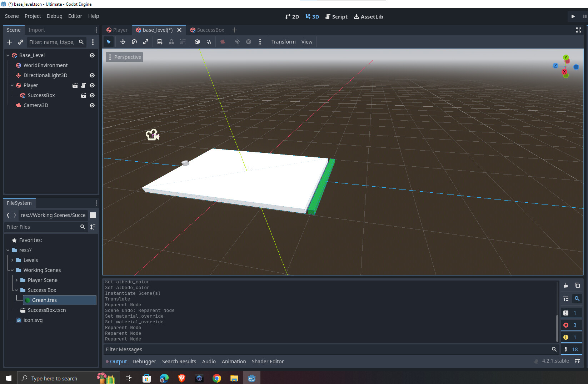Open the Transform menu button

coord(283,42)
